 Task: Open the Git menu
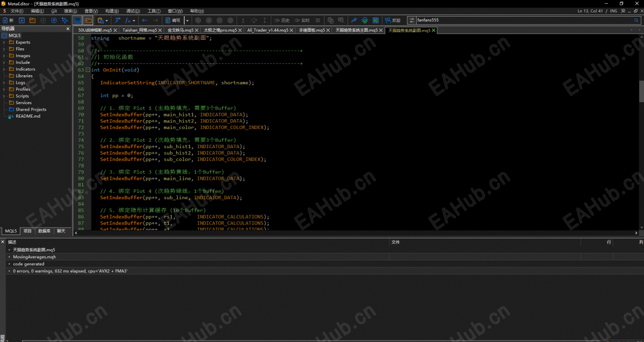coord(54,11)
